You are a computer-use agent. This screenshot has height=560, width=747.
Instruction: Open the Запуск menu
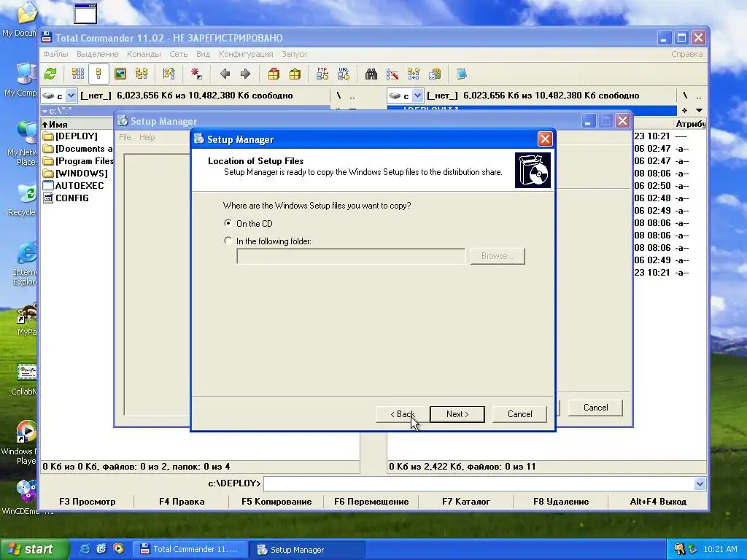(295, 54)
